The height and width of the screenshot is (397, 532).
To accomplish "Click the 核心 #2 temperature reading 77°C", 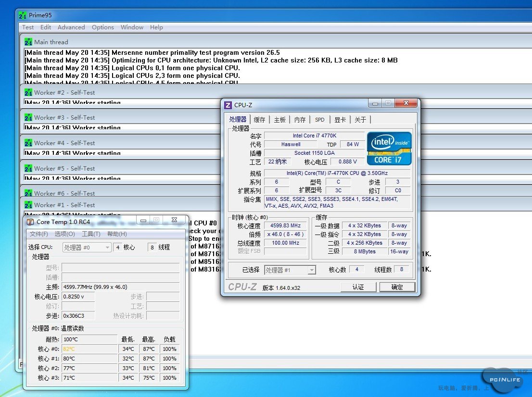I will click(89, 368).
